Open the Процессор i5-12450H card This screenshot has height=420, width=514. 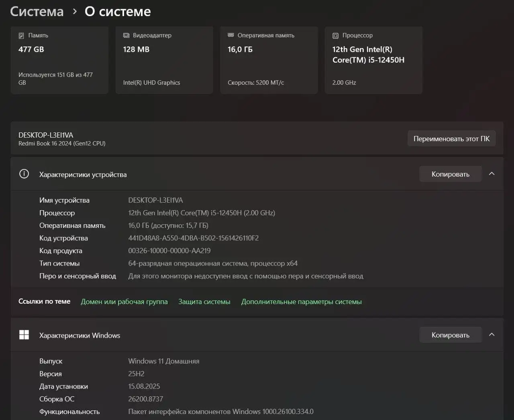(x=373, y=60)
